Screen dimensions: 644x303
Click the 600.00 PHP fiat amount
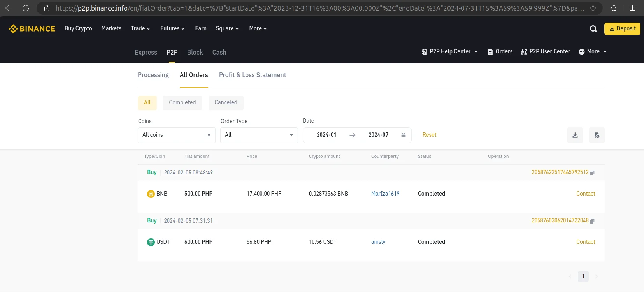198,242
